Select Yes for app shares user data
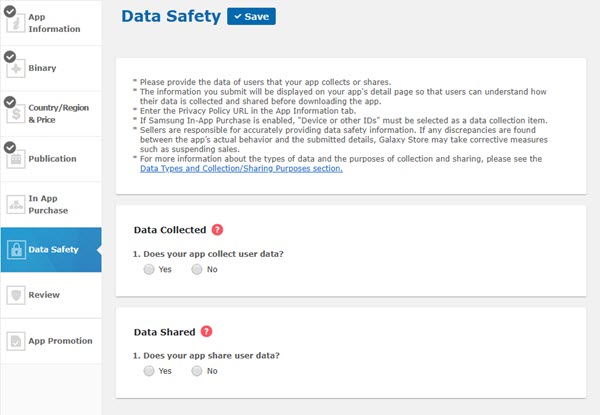 [x=149, y=371]
